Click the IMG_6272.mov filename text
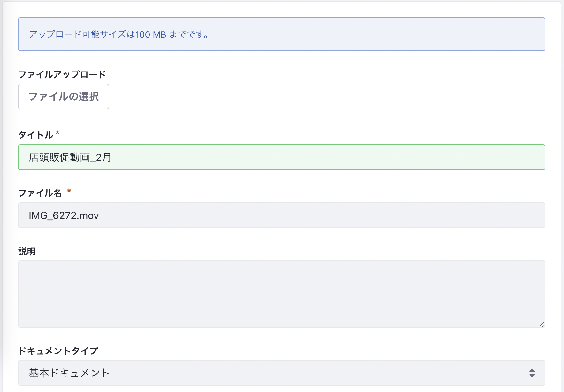 tap(64, 215)
